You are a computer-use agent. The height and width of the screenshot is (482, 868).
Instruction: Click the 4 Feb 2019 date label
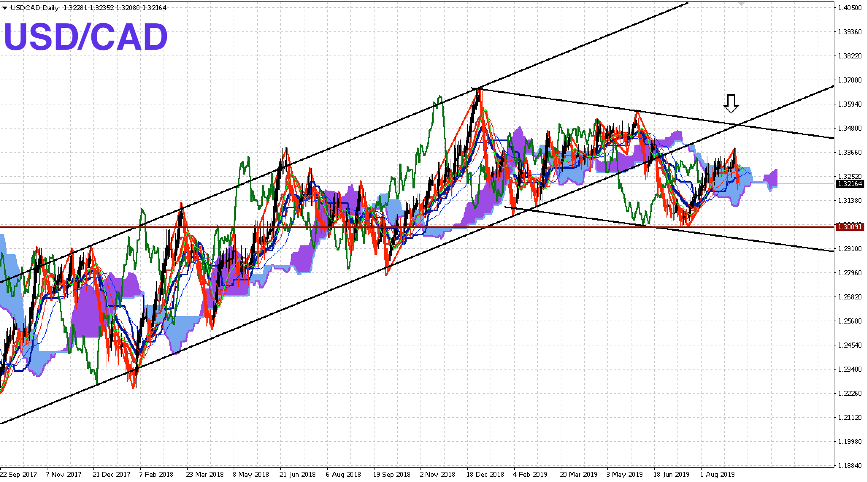(x=530, y=475)
